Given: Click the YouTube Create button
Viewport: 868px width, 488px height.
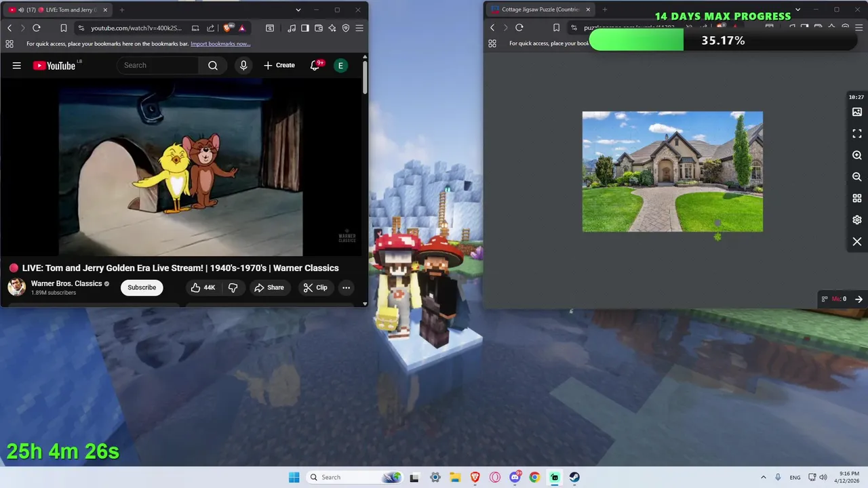Looking at the screenshot, I should pos(279,65).
